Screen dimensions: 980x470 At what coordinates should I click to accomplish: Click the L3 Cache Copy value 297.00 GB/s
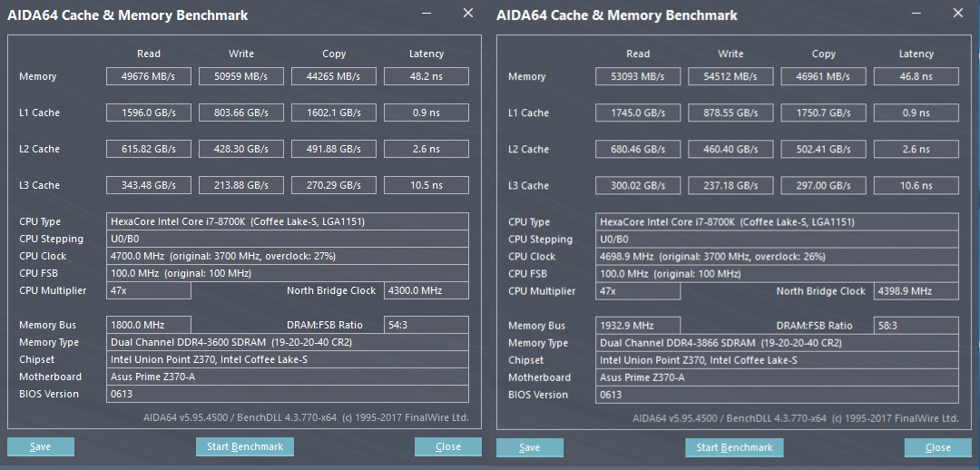click(823, 186)
